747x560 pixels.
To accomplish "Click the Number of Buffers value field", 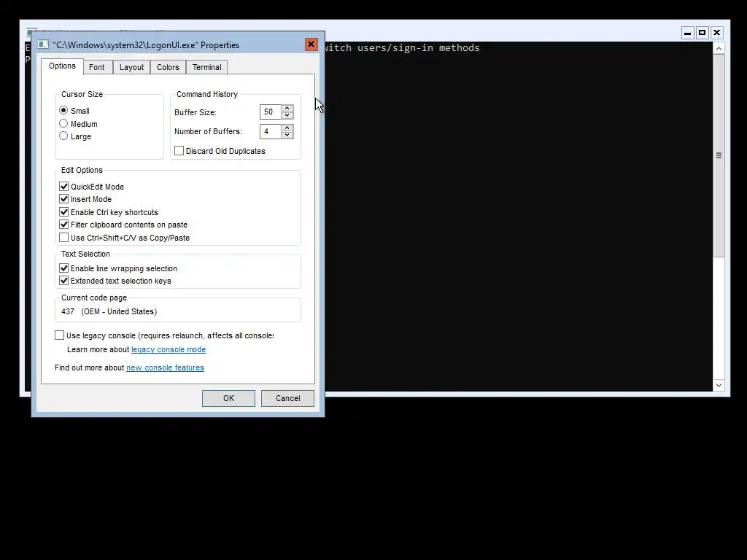I will (271, 131).
